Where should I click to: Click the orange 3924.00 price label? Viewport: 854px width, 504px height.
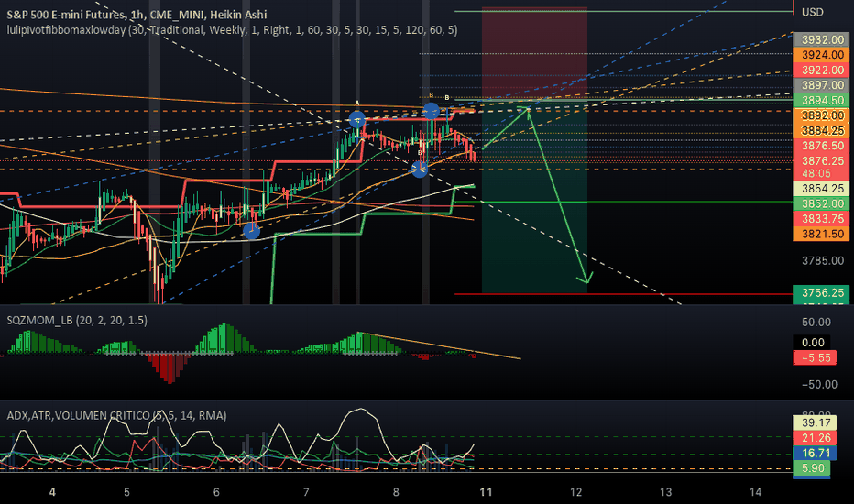(821, 55)
